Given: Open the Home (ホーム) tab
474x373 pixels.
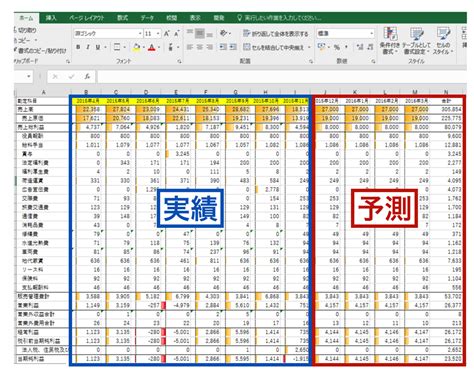Looking at the screenshot, I should tap(26, 18).
